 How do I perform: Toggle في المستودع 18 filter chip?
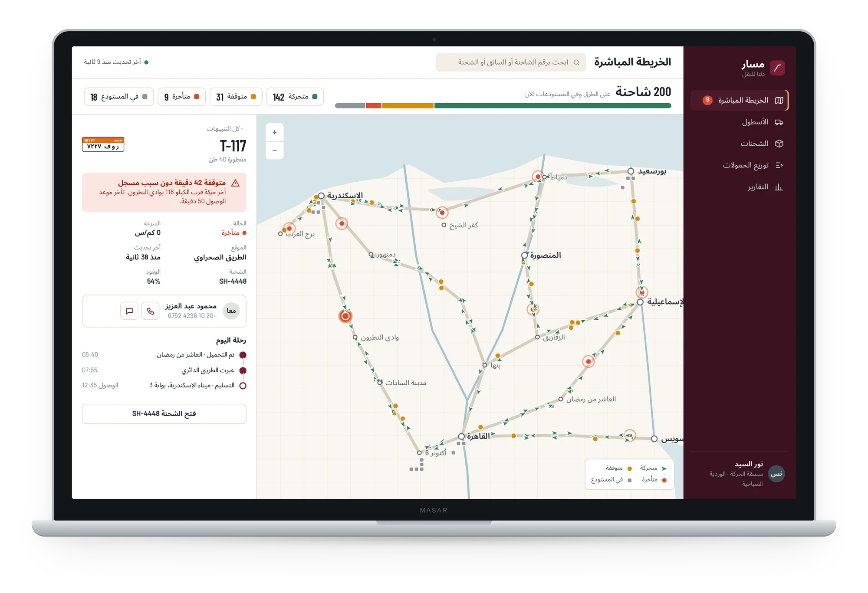tap(119, 97)
